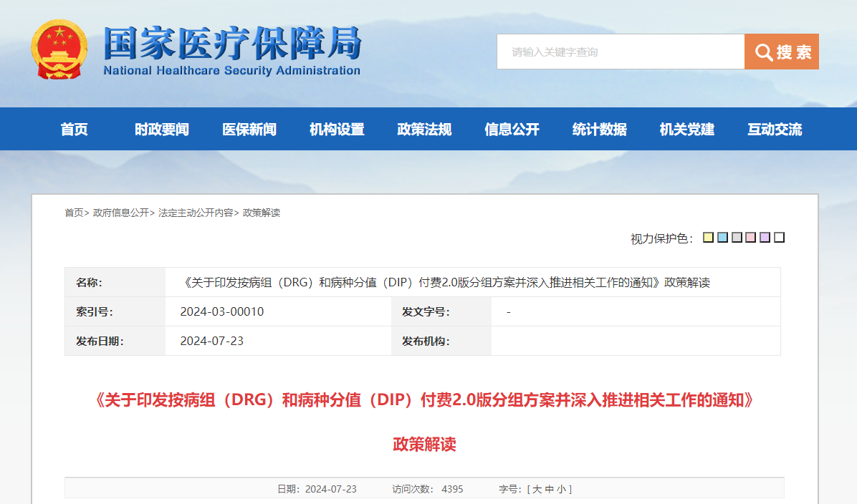Image resolution: width=857 pixels, height=504 pixels.
Task: Click the orange 搜索 search button
Action: tap(781, 52)
